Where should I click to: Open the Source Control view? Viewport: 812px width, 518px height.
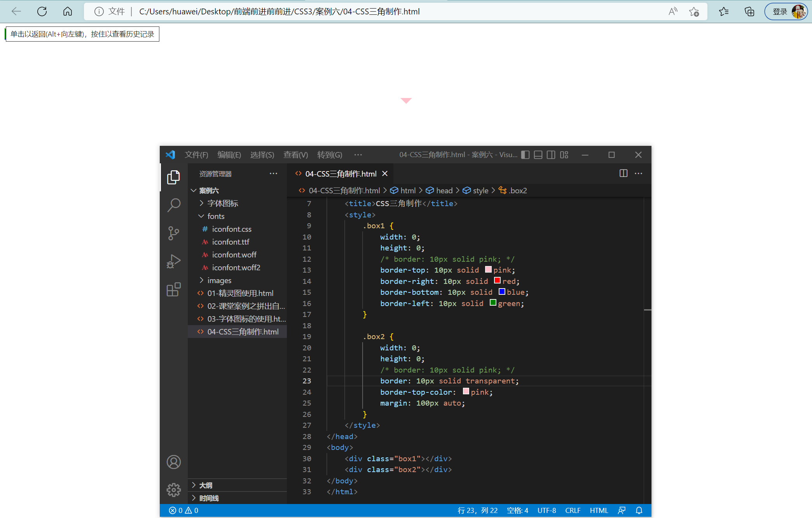pos(173,233)
